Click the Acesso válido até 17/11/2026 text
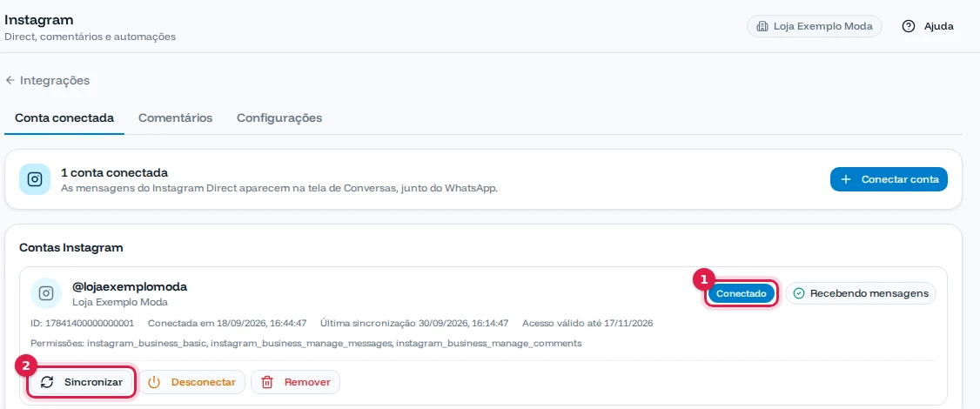The width and height of the screenshot is (980, 409). click(587, 324)
